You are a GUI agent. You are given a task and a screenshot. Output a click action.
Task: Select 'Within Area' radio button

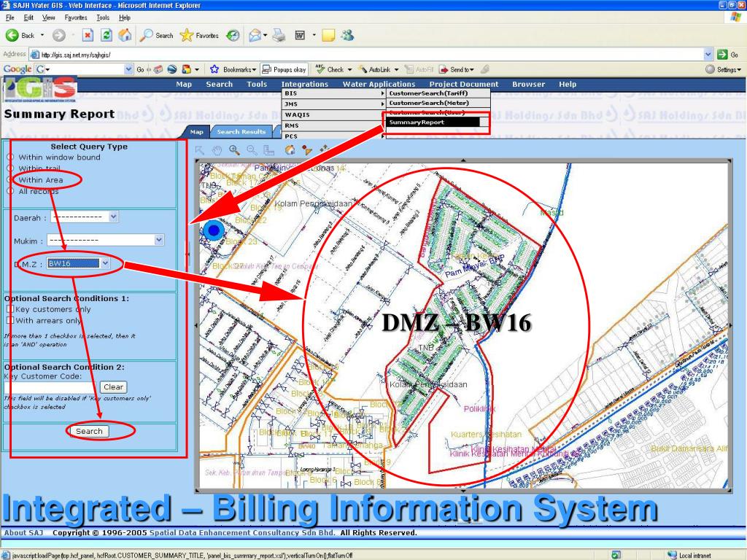(x=10, y=180)
